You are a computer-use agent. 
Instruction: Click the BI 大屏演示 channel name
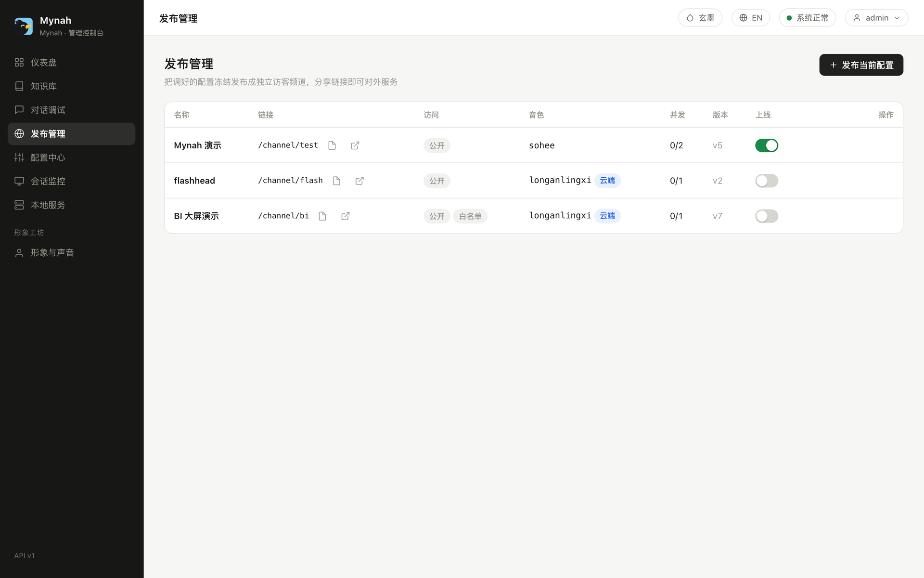196,216
